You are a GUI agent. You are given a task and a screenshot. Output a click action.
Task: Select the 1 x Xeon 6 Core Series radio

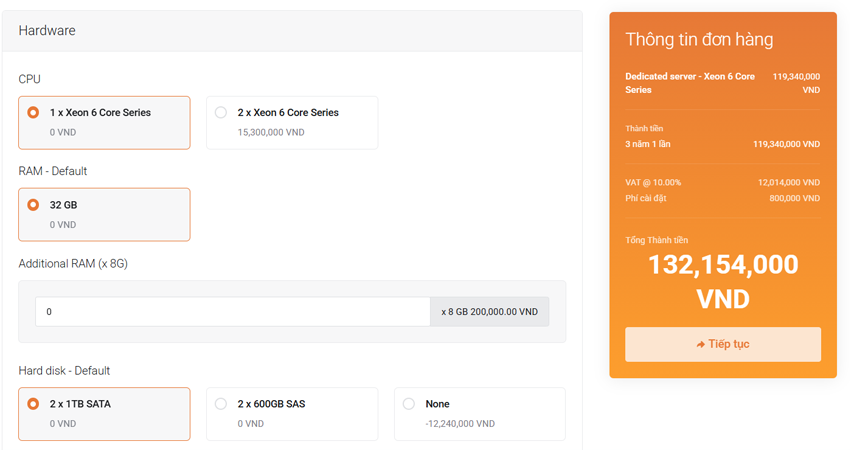34,113
